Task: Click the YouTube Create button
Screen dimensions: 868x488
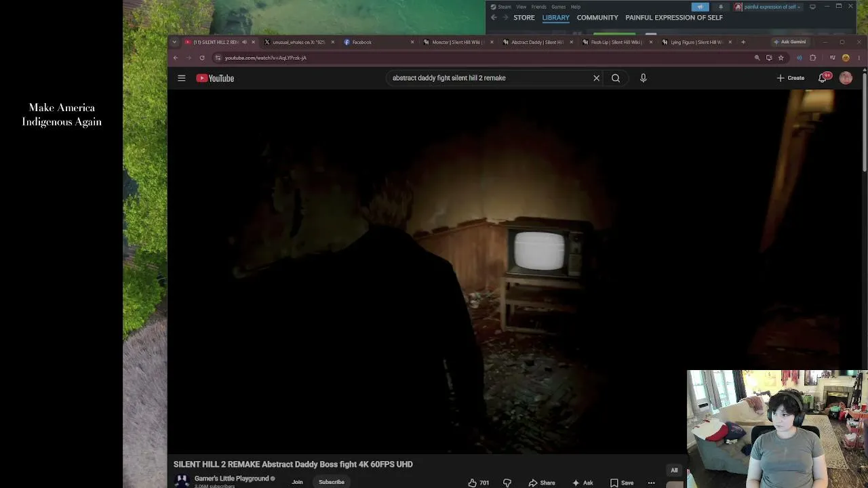Action: pos(791,78)
